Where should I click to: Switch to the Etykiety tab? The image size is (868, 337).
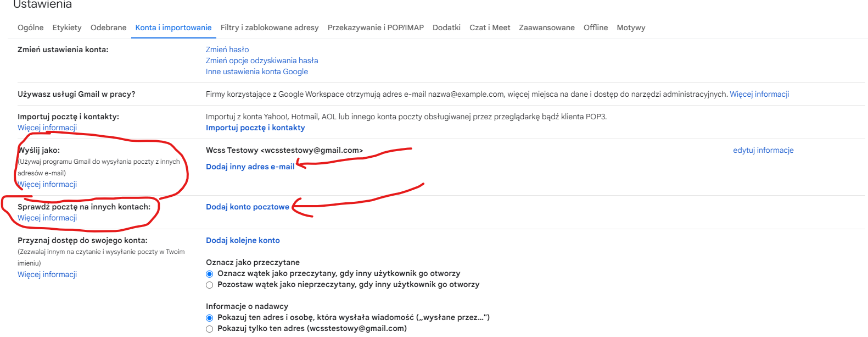point(67,27)
